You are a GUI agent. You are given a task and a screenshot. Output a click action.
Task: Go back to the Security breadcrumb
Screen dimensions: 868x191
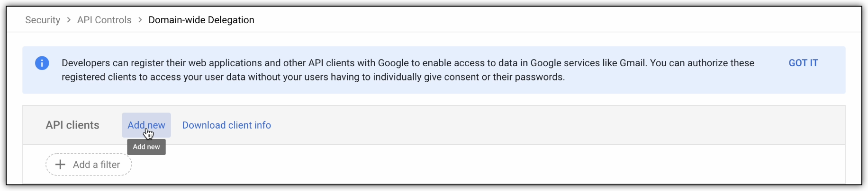(43, 20)
